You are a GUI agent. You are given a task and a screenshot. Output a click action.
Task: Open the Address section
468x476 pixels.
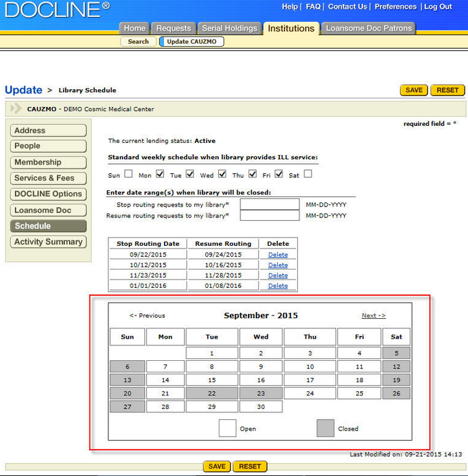tap(48, 131)
